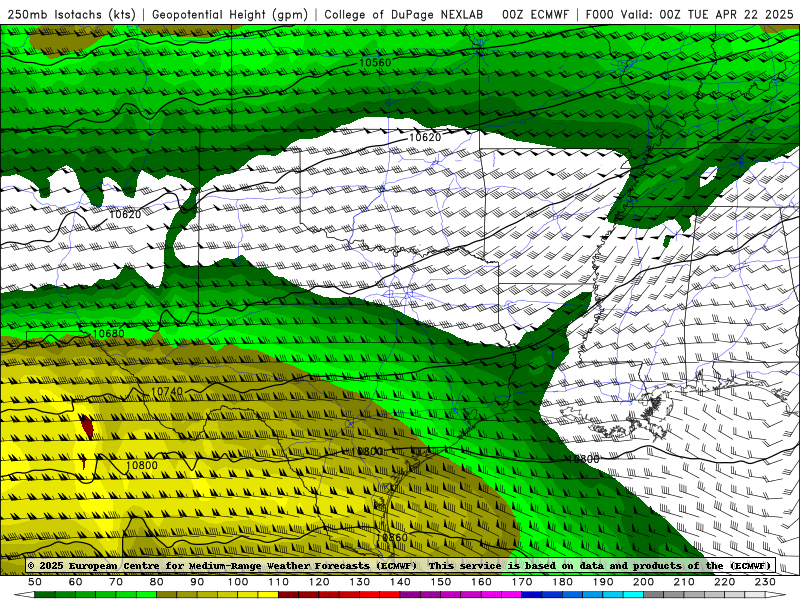Pick the deep blue swatch starting at 170
The image size is (800, 600).
532,594
